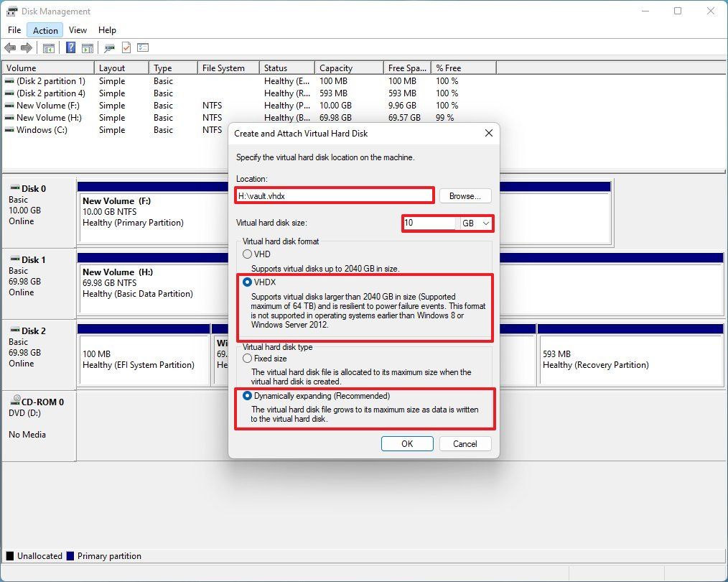Image resolution: width=728 pixels, height=582 pixels.
Task: Toggle the Show/Hide Action Pane toolbar icon
Action: pyautogui.click(x=88, y=48)
